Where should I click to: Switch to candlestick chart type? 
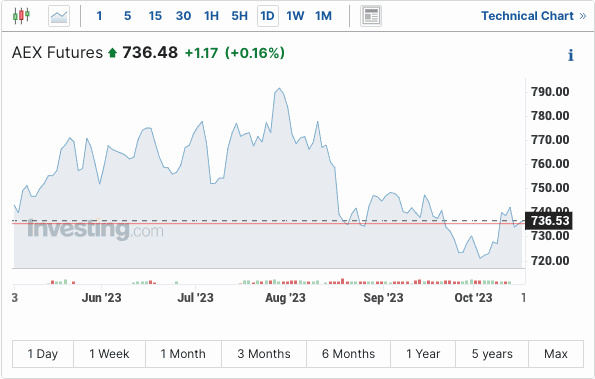21,16
